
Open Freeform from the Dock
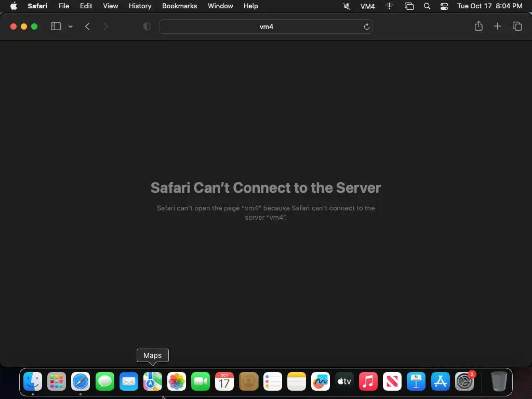(320, 381)
